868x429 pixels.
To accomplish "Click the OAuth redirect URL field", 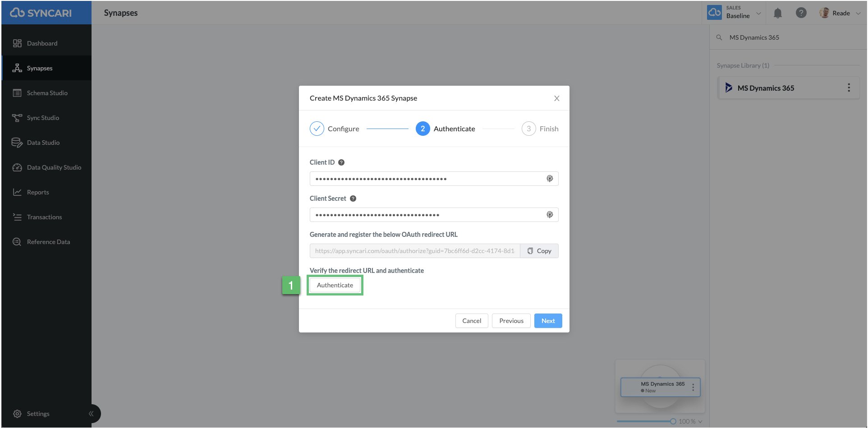I will click(415, 251).
